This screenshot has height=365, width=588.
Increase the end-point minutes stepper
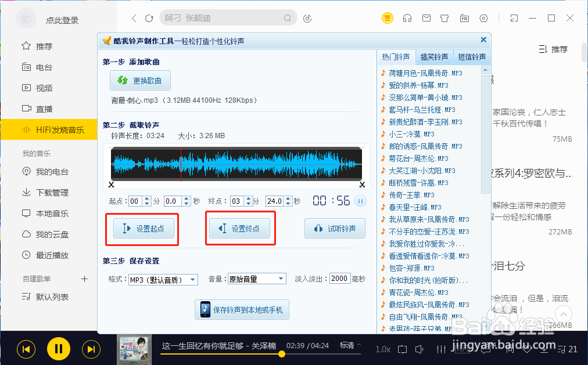tap(248, 198)
